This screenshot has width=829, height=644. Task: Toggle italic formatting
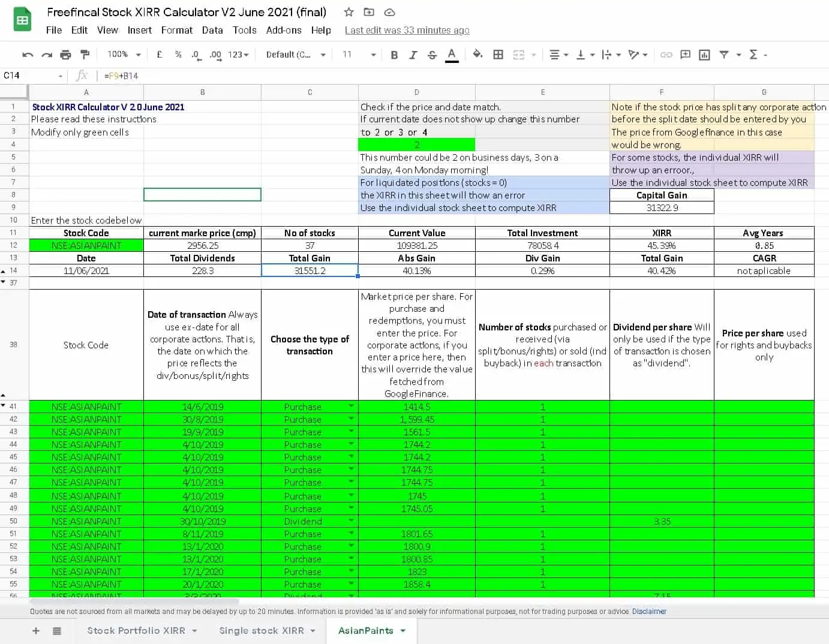coord(413,55)
